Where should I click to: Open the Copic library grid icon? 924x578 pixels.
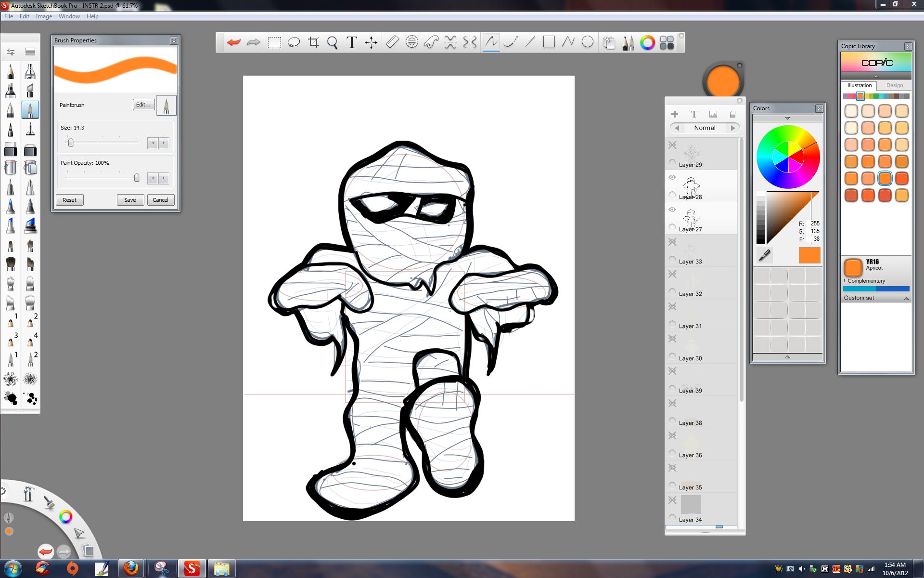[667, 42]
